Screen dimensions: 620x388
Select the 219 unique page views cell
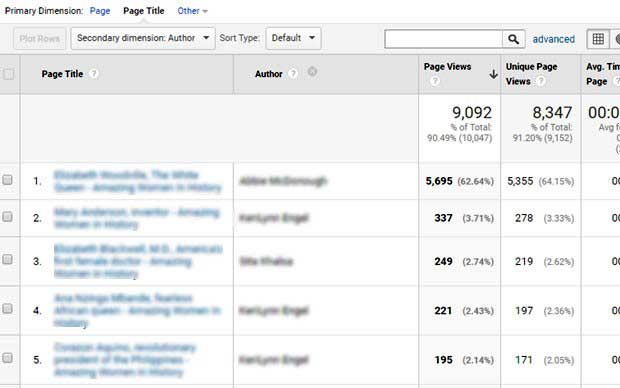[524, 261]
